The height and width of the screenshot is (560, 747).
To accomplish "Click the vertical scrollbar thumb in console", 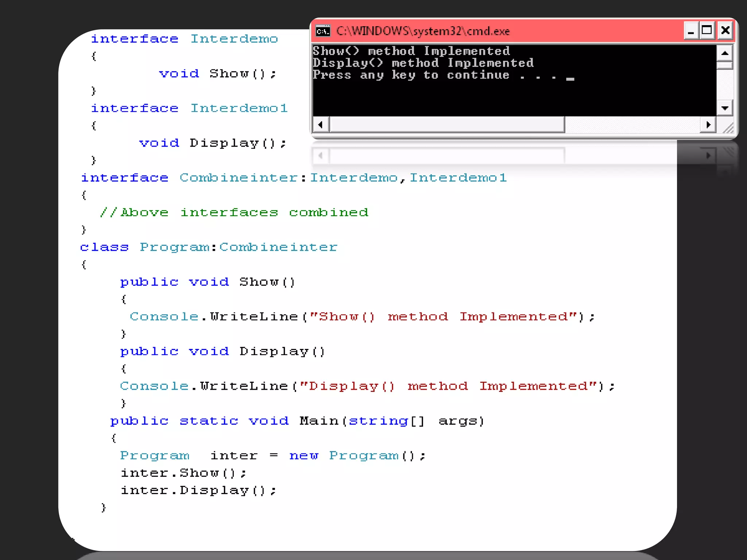I will point(725,65).
